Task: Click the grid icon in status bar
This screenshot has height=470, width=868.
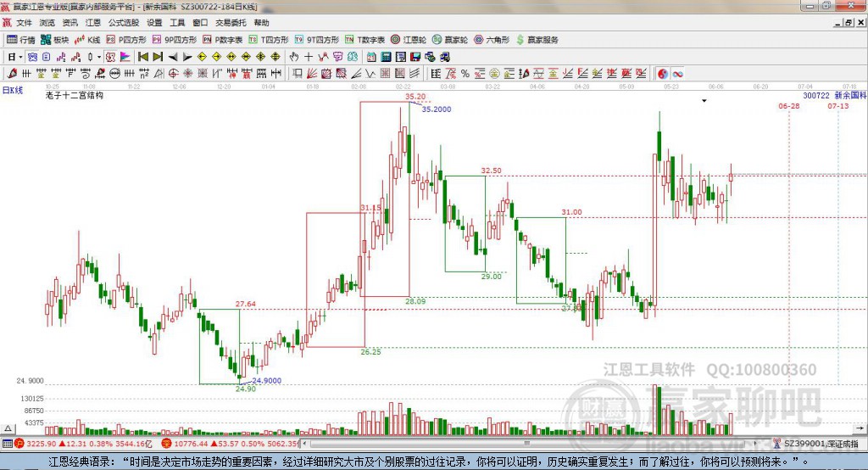Action: 7,444
